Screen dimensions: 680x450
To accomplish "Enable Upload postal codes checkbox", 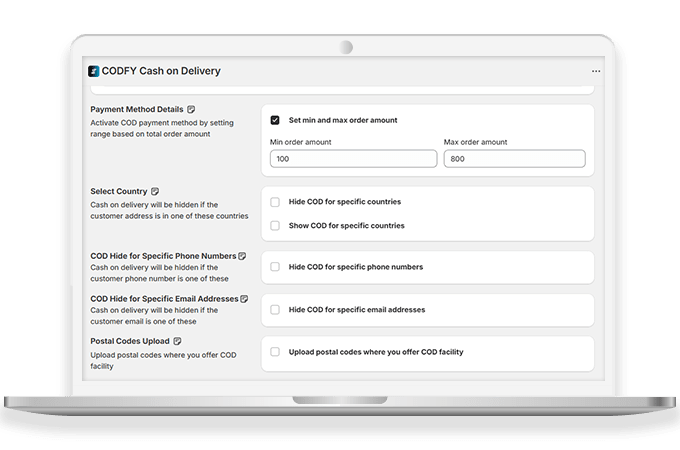I will coord(275,352).
